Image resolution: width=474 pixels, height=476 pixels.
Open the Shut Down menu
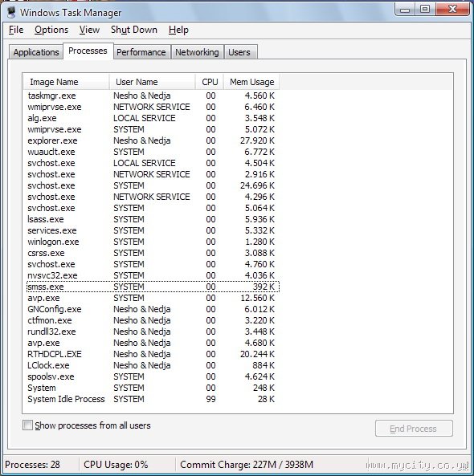(134, 30)
